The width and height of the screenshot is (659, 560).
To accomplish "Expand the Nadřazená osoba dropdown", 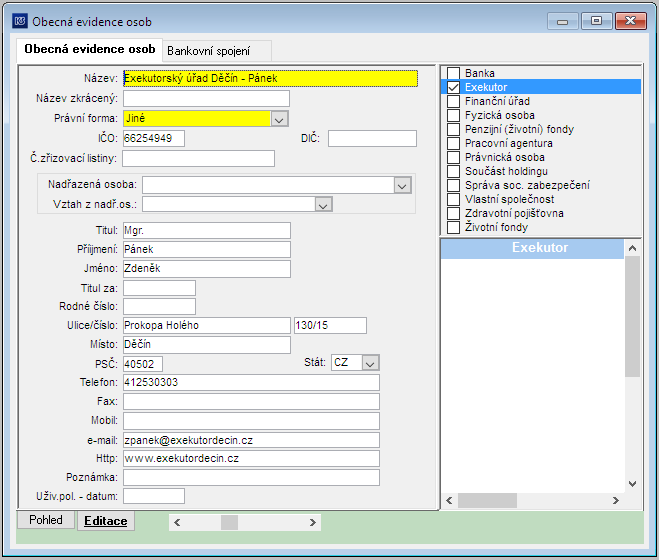I will coord(402,185).
